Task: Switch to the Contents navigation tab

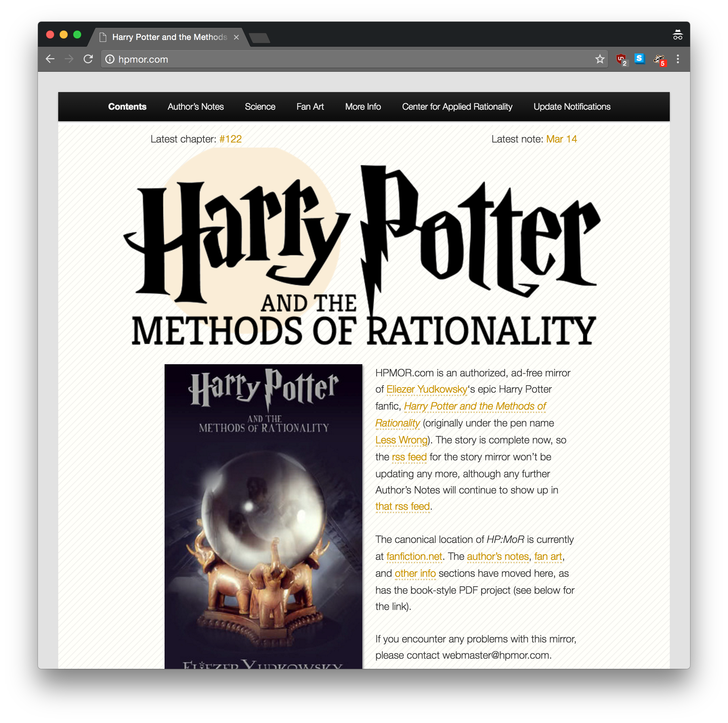Action: point(127,107)
